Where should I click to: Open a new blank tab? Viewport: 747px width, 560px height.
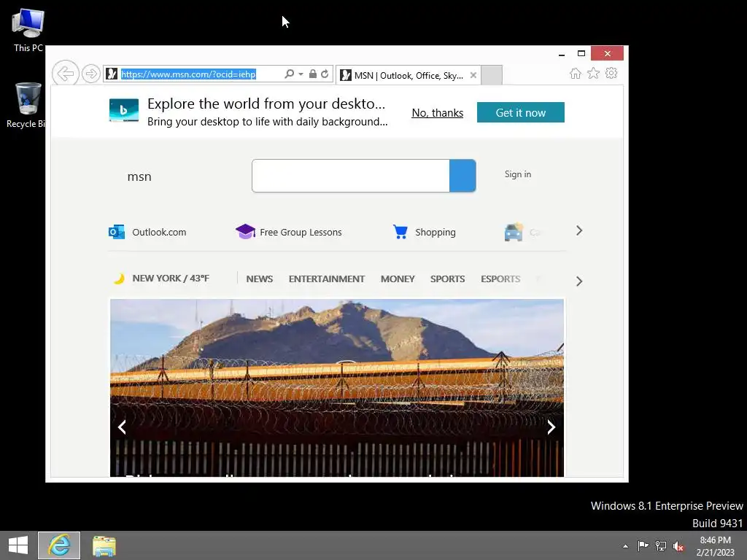[x=492, y=75]
